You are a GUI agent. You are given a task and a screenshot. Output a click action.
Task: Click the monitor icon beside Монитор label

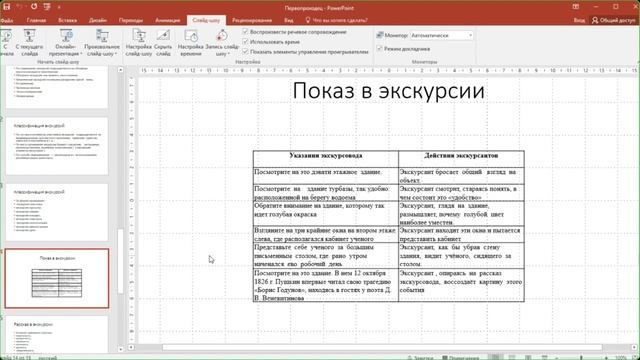tap(380, 35)
